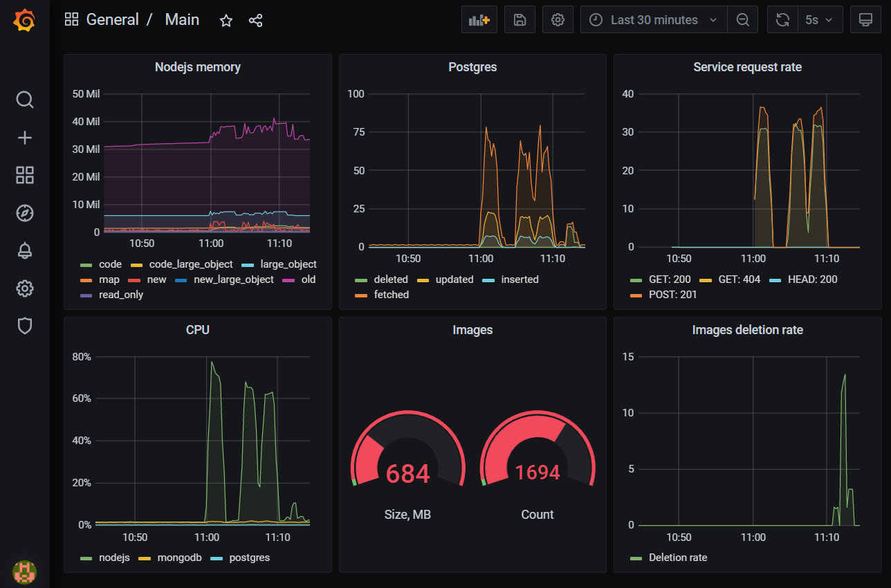Image resolution: width=891 pixels, height=588 pixels.
Task: Click the Count gauge label
Action: point(538,515)
